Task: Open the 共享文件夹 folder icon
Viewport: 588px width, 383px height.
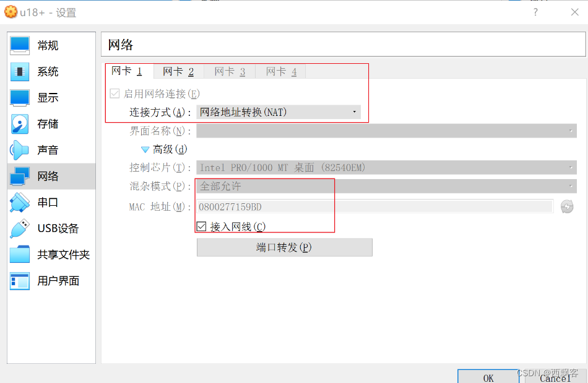Action: (x=20, y=255)
